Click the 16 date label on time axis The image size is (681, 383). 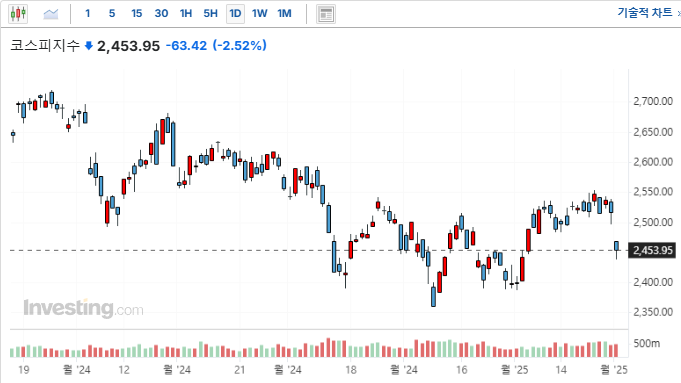pyautogui.click(x=461, y=370)
